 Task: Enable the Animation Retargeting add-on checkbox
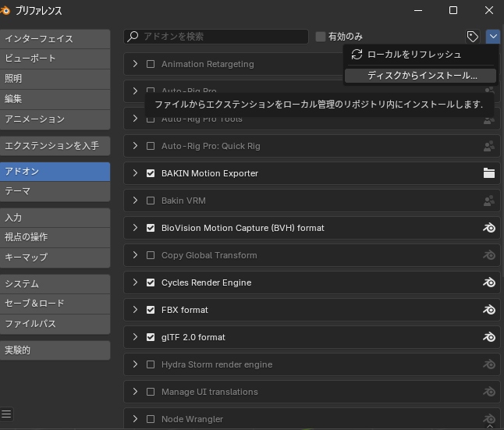[x=151, y=64]
